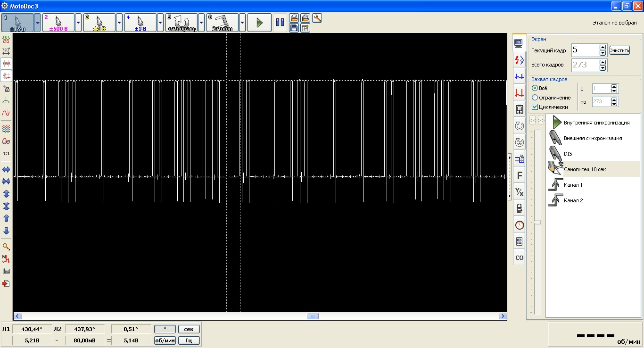Click overlapping colored curves icon

pyautogui.click(x=6, y=141)
